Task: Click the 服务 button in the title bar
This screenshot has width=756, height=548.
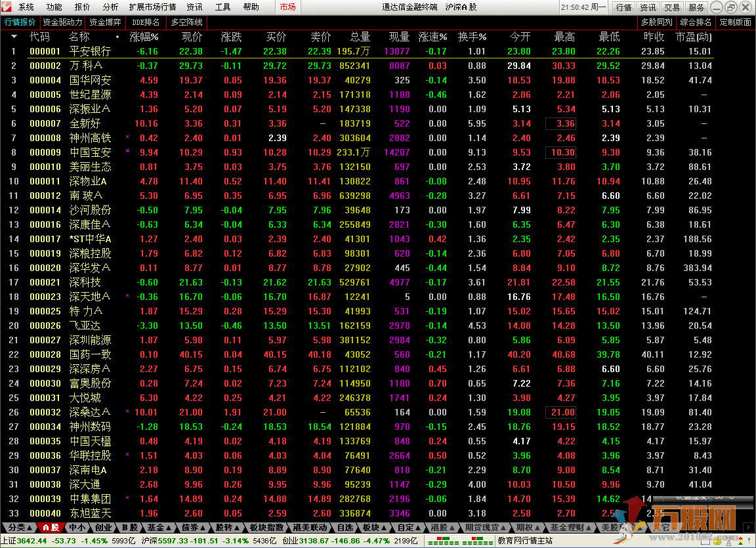Action: tap(696, 7)
